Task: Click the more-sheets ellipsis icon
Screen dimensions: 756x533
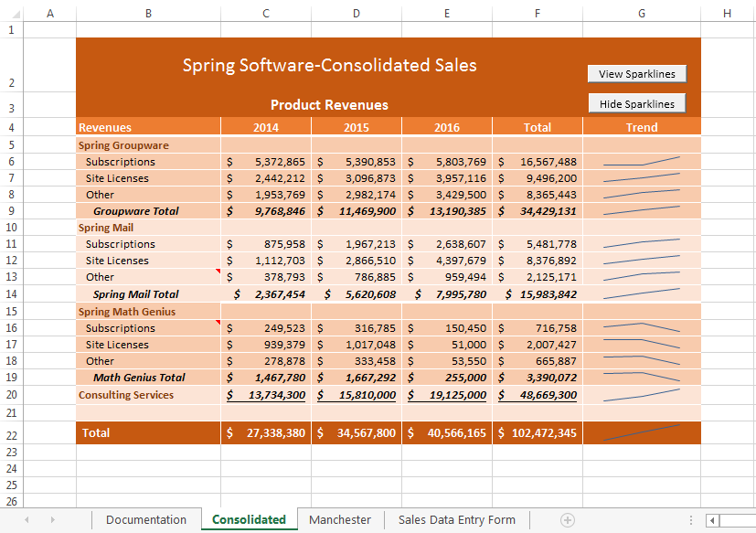Action: tap(690, 518)
